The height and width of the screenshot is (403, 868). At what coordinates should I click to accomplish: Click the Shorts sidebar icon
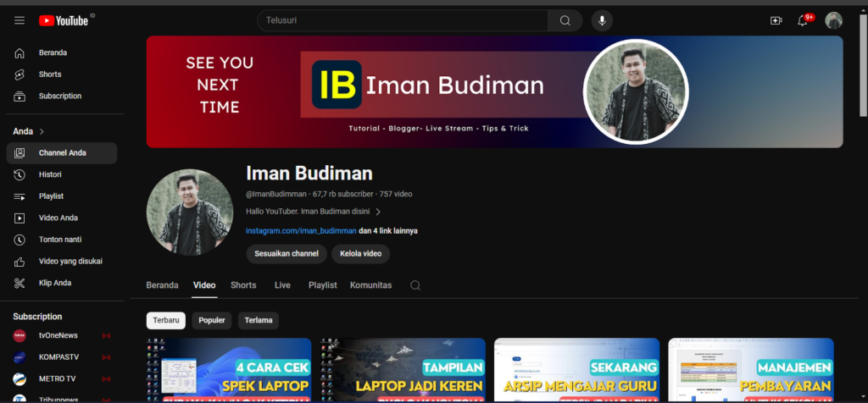click(19, 75)
